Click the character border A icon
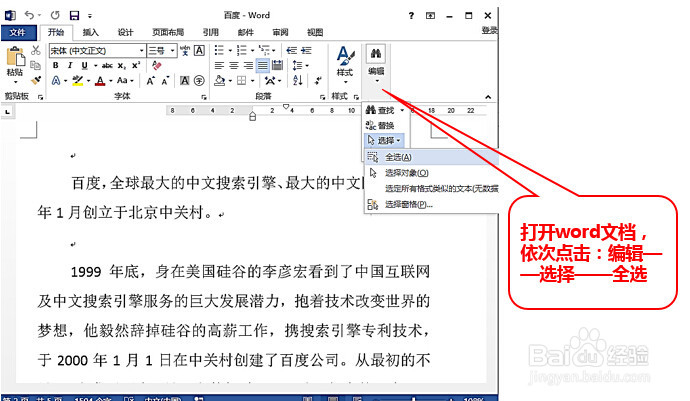The height and width of the screenshot is (401, 690). [x=199, y=50]
